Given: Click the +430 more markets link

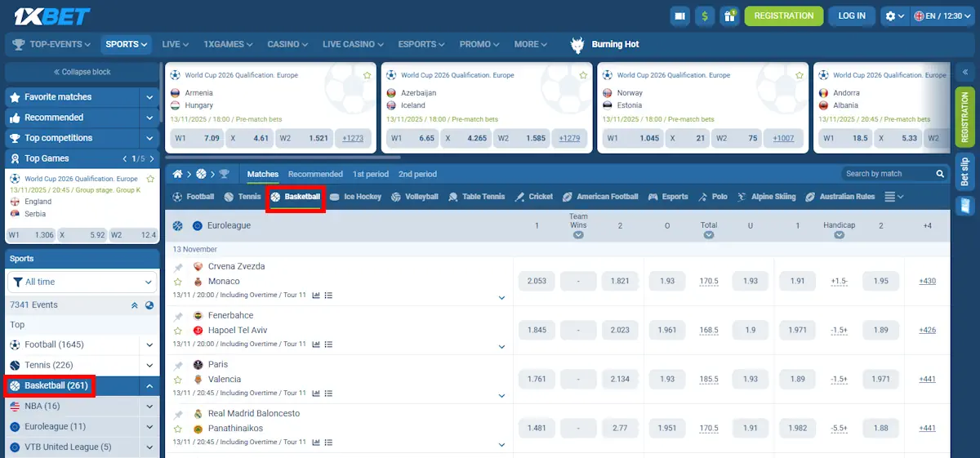Looking at the screenshot, I should (x=927, y=282).
